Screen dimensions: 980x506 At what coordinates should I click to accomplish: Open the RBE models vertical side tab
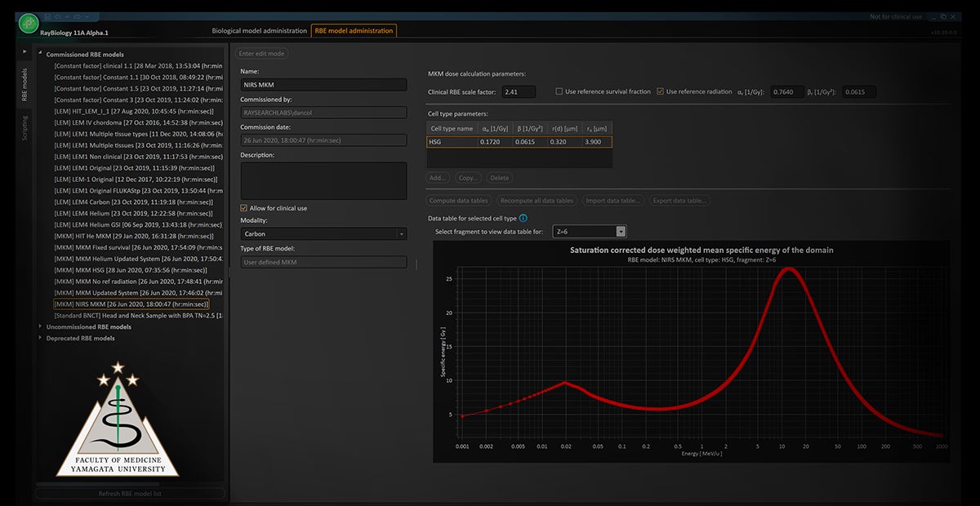point(24,86)
